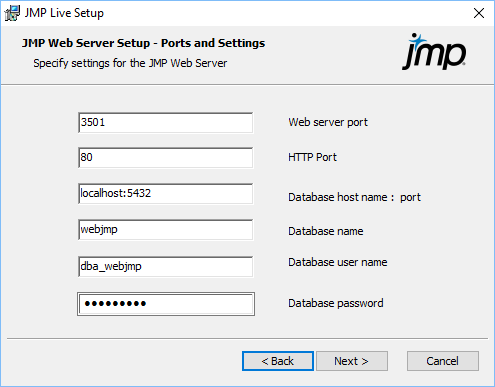Edit the Database user name field dba_webjmp
The image size is (495, 387).
point(166,266)
